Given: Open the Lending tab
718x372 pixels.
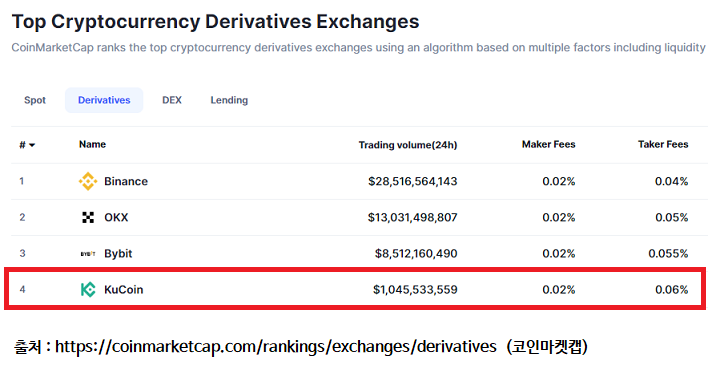Looking at the screenshot, I should pos(229,100).
